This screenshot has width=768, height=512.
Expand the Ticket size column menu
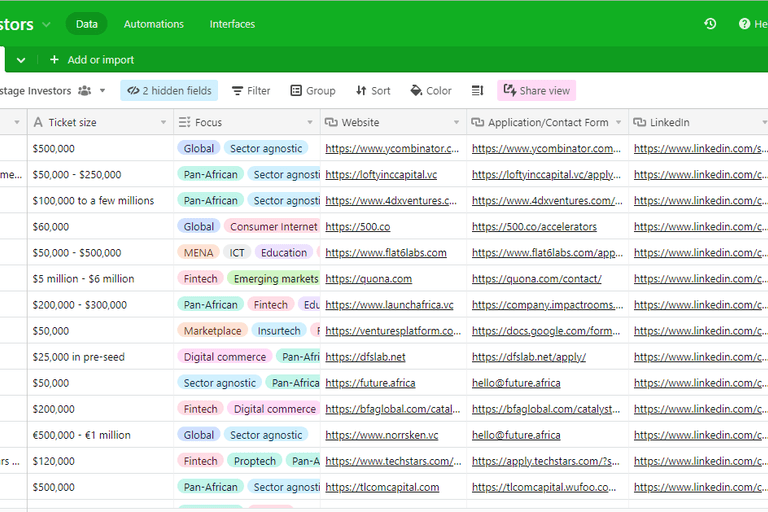click(163, 123)
